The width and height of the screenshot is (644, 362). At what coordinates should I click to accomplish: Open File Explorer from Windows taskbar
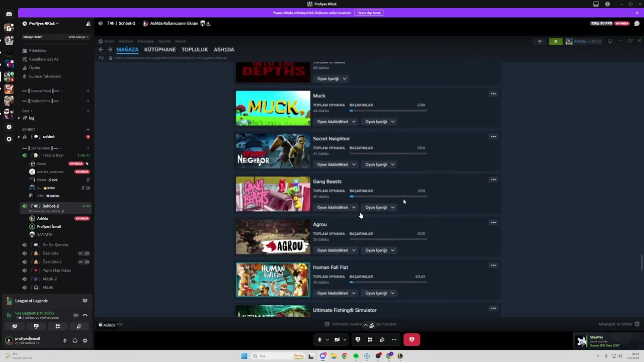pyautogui.click(x=333, y=356)
